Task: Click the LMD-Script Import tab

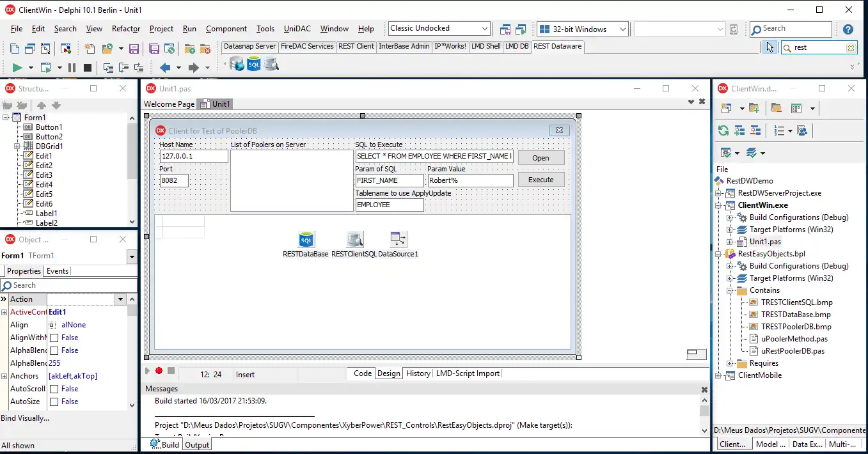Action: 468,373
